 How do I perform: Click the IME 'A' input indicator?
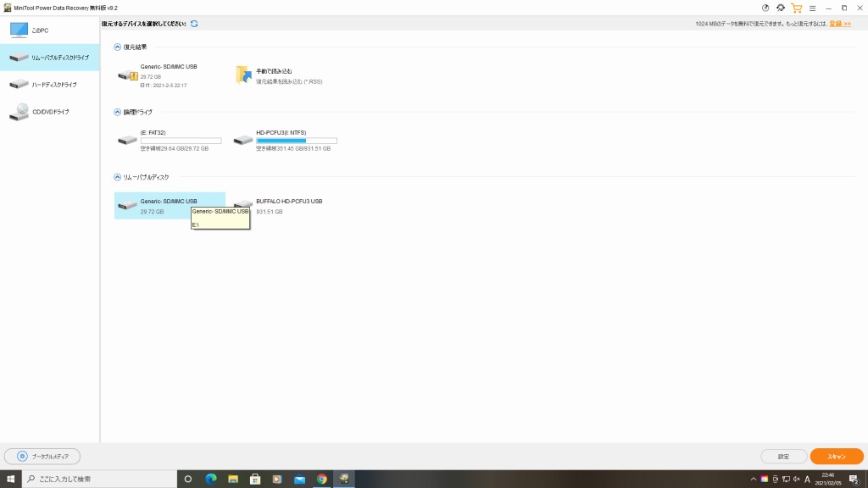click(807, 480)
